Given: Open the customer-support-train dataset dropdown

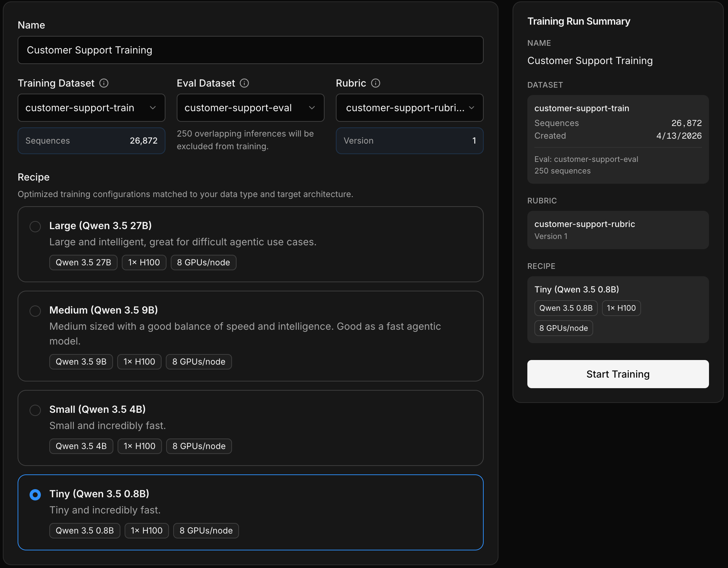Looking at the screenshot, I should 92,108.
